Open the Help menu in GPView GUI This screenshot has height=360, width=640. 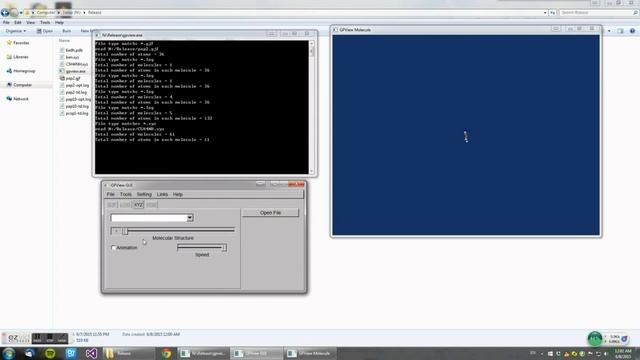click(x=178, y=194)
